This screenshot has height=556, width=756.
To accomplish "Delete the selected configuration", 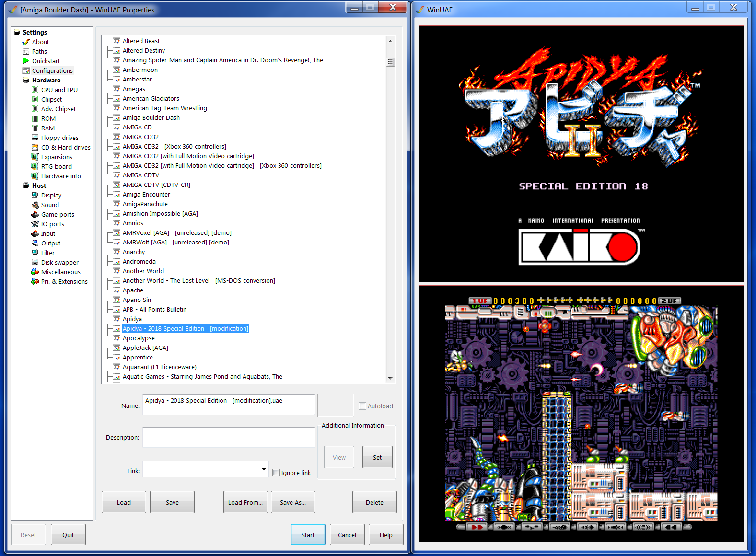I will [x=374, y=502].
